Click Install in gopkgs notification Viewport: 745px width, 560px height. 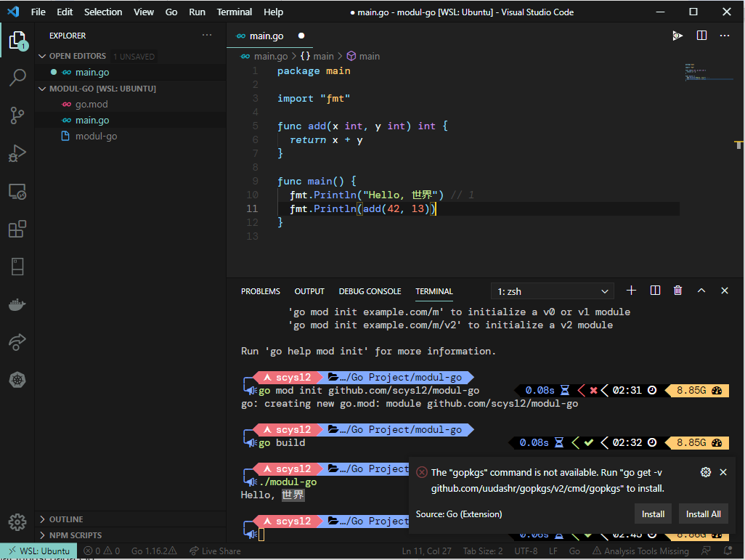tap(653, 514)
